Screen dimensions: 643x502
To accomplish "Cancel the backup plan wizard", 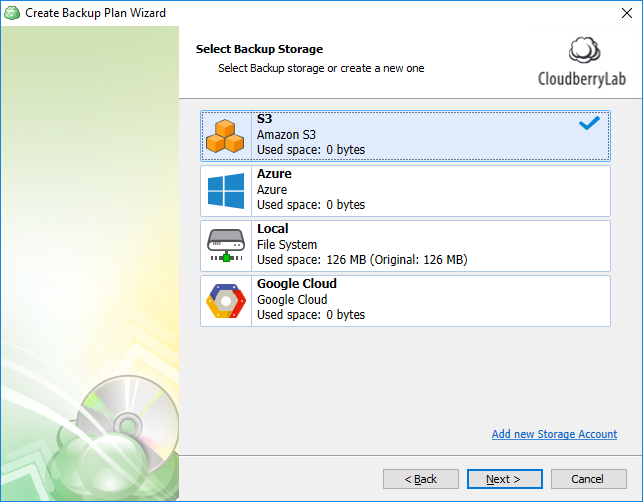I will [x=589, y=479].
